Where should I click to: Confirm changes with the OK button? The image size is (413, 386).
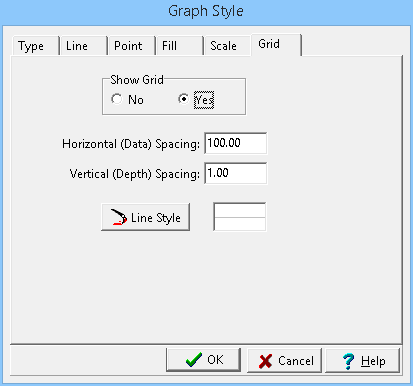pyautogui.click(x=203, y=360)
